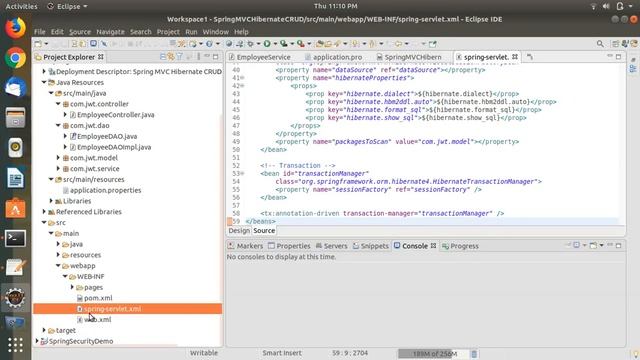The height and width of the screenshot is (360, 640).
Task: Collapse the Java Resources node
Action: pyautogui.click(x=44, y=82)
